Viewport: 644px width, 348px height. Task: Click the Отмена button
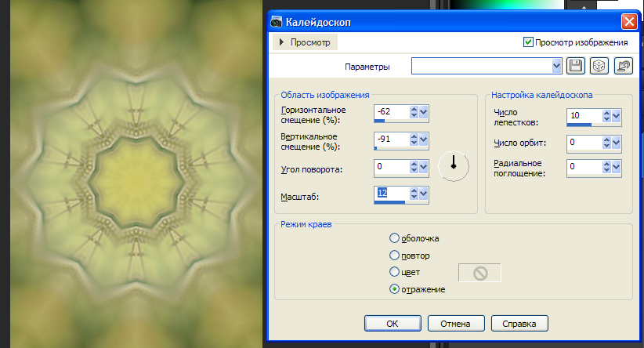(454, 323)
